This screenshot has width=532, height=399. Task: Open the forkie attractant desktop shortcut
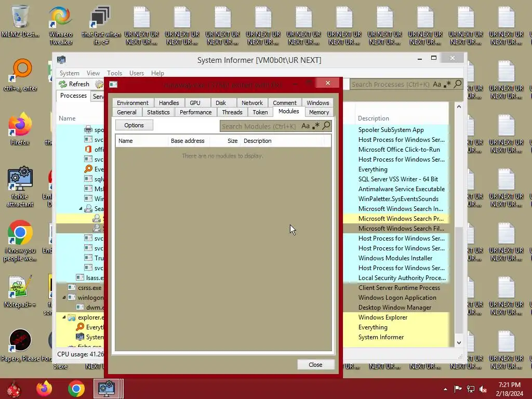(x=20, y=187)
